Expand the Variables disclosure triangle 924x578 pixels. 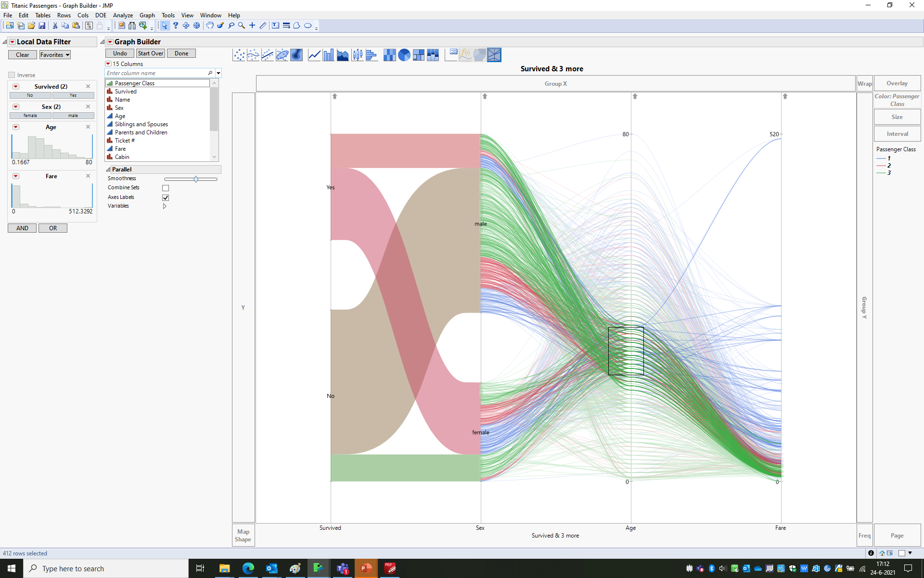[x=165, y=206]
